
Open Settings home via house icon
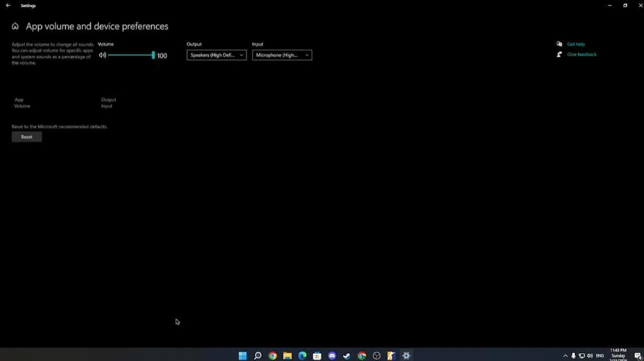(x=15, y=26)
